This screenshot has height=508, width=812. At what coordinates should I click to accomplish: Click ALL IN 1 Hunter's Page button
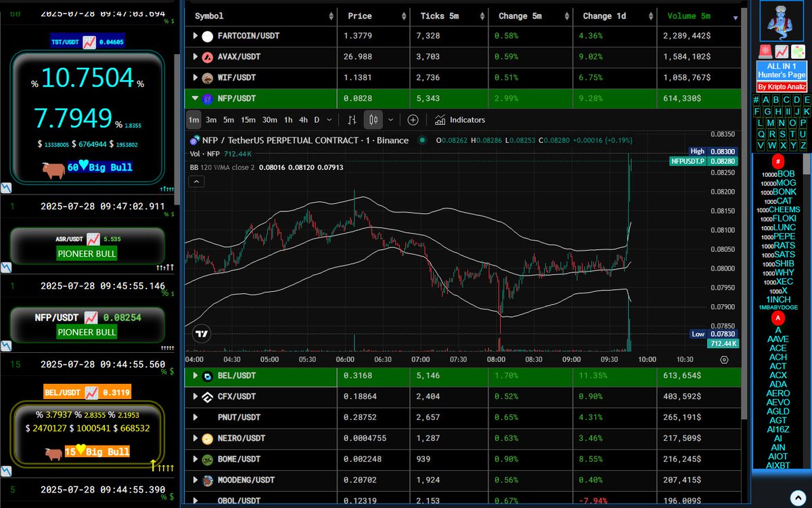[x=781, y=70]
